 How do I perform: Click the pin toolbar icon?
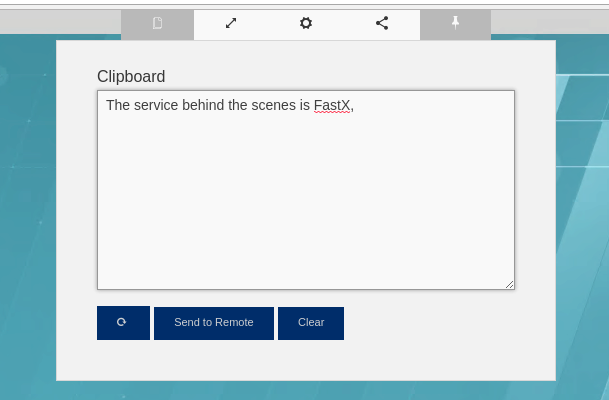tap(455, 23)
